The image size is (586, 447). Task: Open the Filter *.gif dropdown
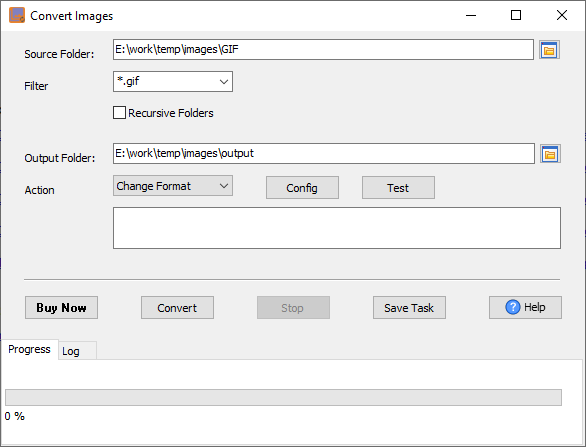[173, 81]
